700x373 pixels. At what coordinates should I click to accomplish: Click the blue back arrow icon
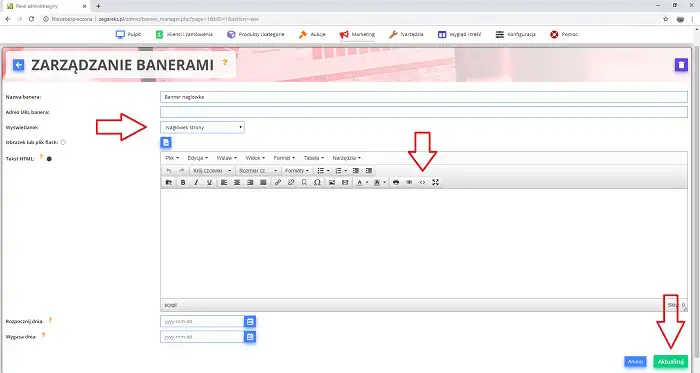click(18, 65)
